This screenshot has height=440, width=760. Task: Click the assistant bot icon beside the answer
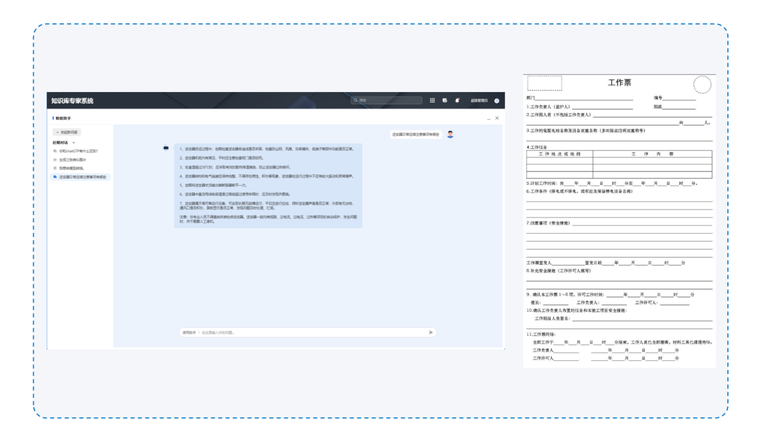coord(166,148)
